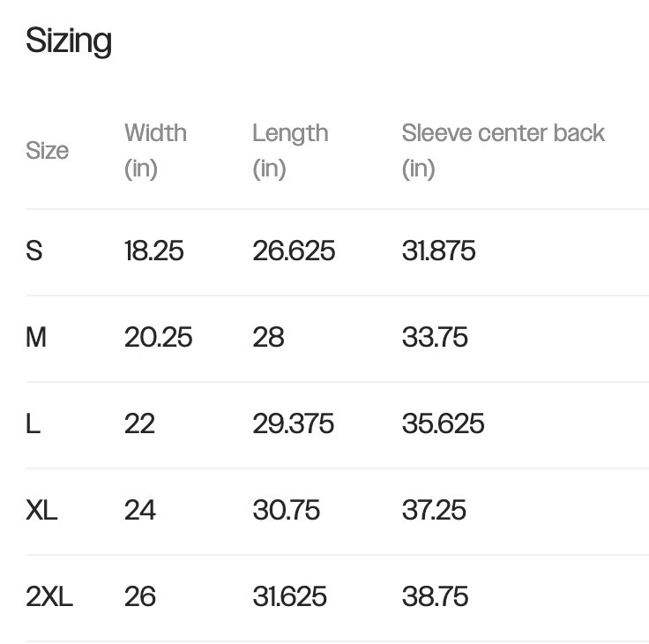Choose the 2XL size row label
Image resolution: width=649 pixels, height=644 pixels.
49,597
